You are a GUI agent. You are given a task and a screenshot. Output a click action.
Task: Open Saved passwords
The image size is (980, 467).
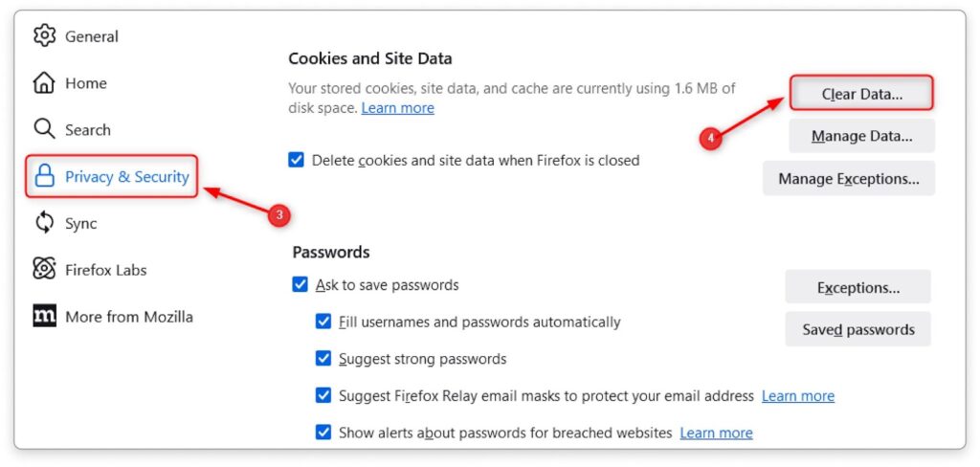coord(858,329)
